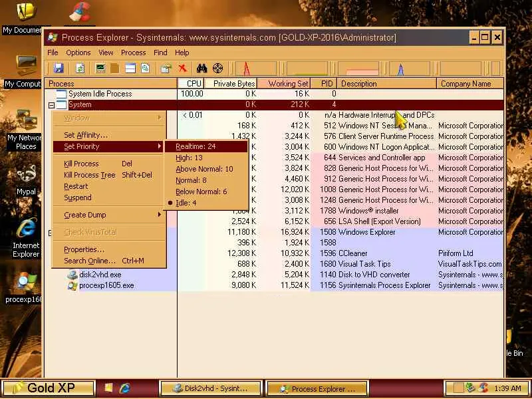This screenshot has height=399, width=532.
Task: Click the Process Explorer taskbar button
Action: (x=317, y=388)
